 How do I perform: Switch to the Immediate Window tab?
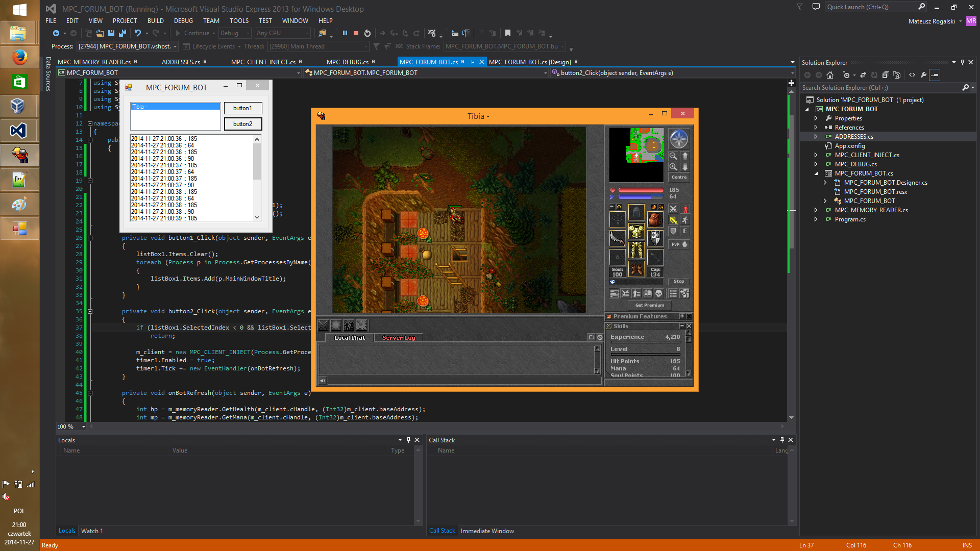(x=487, y=531)
